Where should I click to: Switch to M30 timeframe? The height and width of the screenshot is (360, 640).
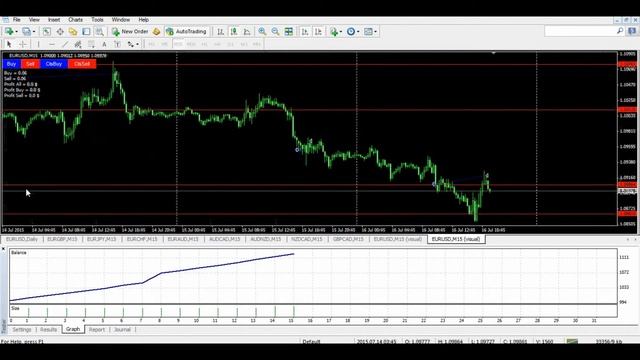pyautogui.click(x=191, y=44)
